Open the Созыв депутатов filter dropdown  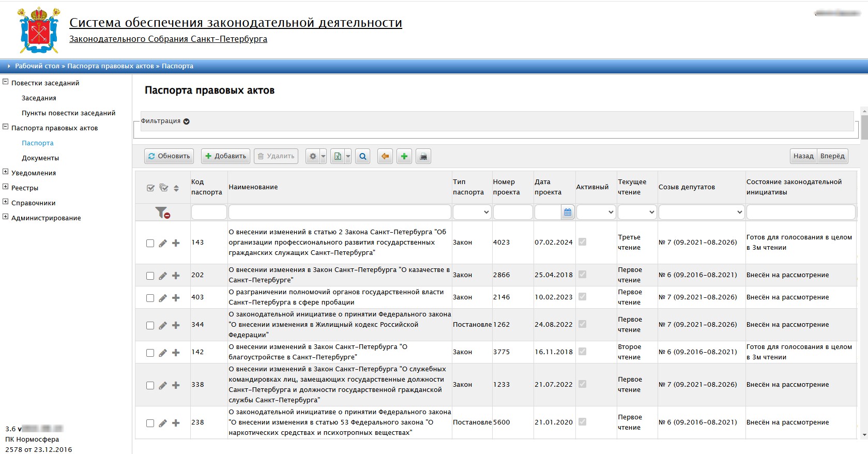[x=701, y=212]
